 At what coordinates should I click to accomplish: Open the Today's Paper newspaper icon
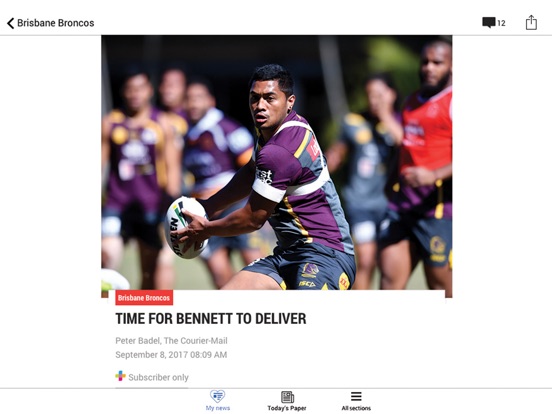[x=287, y=397]
